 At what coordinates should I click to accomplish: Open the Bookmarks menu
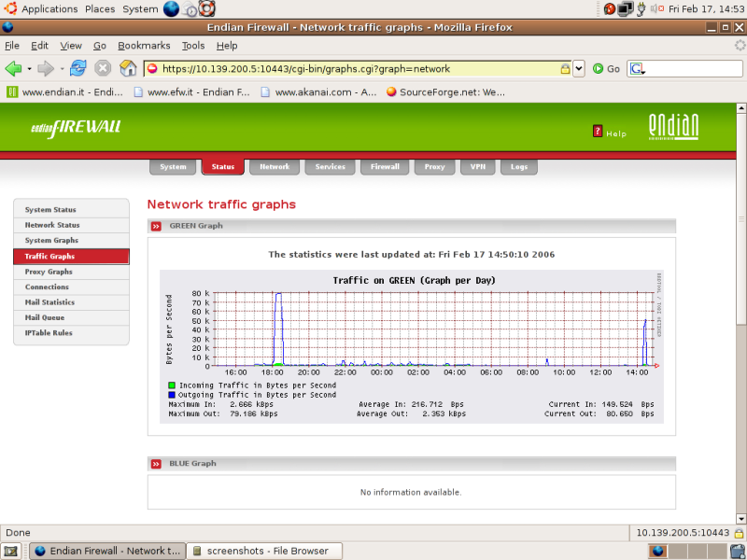144,46
